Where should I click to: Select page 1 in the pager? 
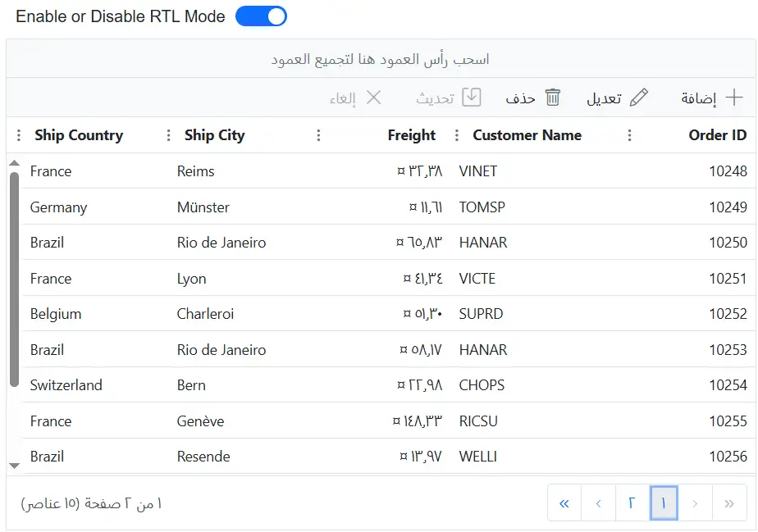[x=664, y=503]
